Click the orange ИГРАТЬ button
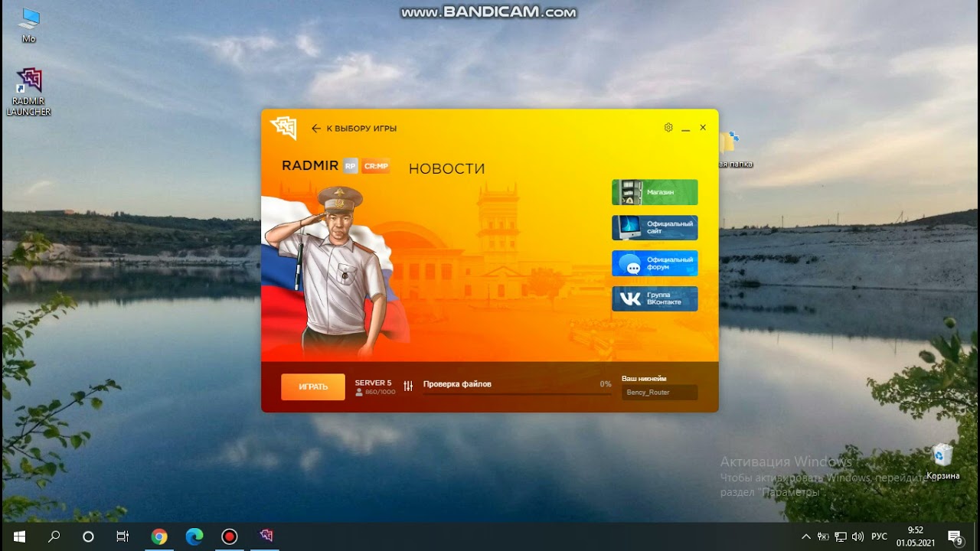980x551 pixels. pos(313,386)
